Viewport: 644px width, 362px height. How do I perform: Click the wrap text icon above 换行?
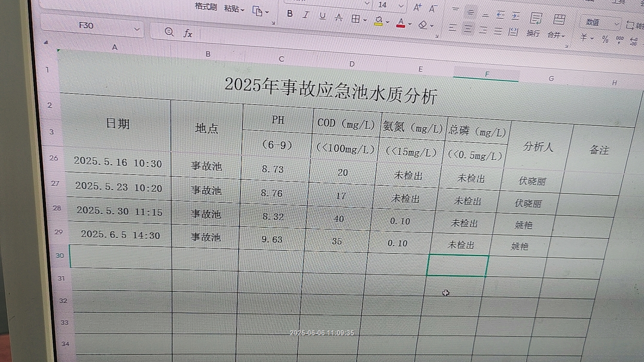click(535, 18)
